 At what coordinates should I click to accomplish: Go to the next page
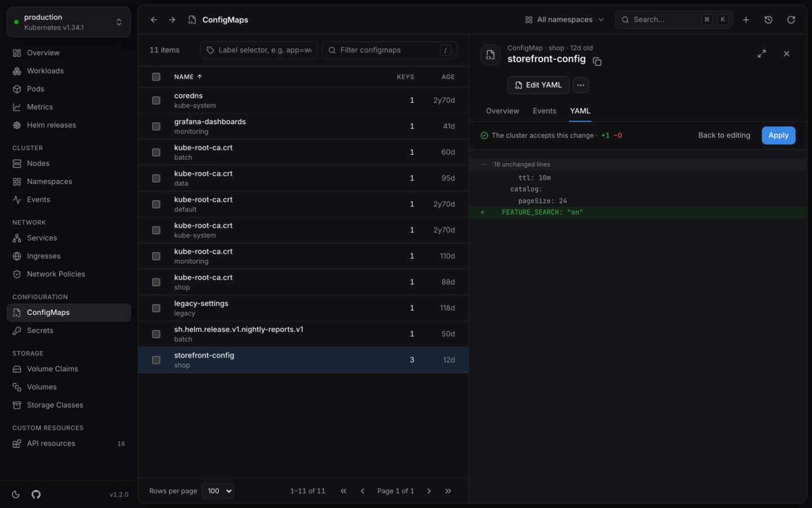coord(429,491)
